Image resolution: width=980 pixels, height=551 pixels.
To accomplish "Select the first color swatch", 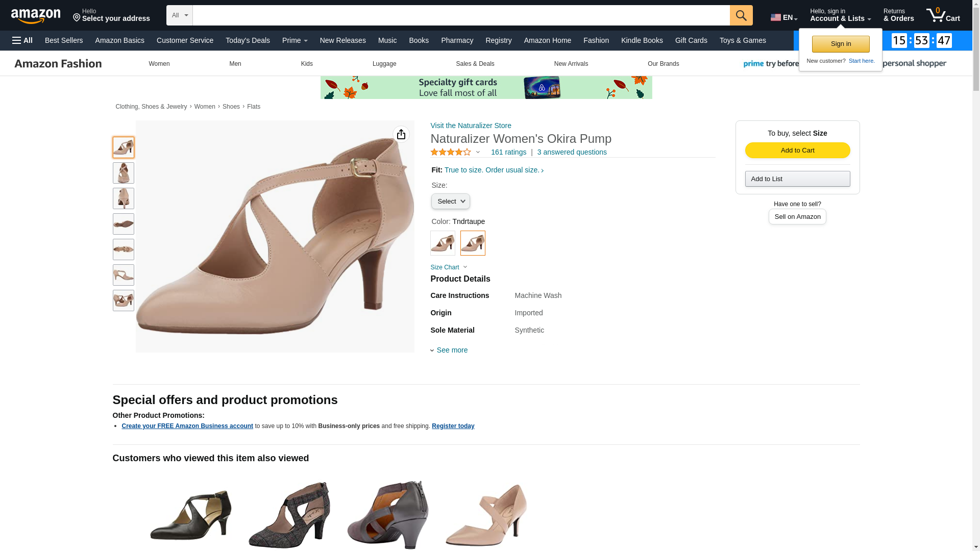I will pos(443,243).
